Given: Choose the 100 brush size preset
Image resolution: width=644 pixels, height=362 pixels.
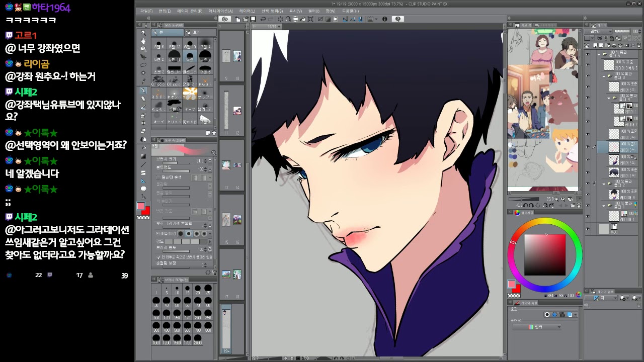Looking at the screenshot, I should [156, 314].
